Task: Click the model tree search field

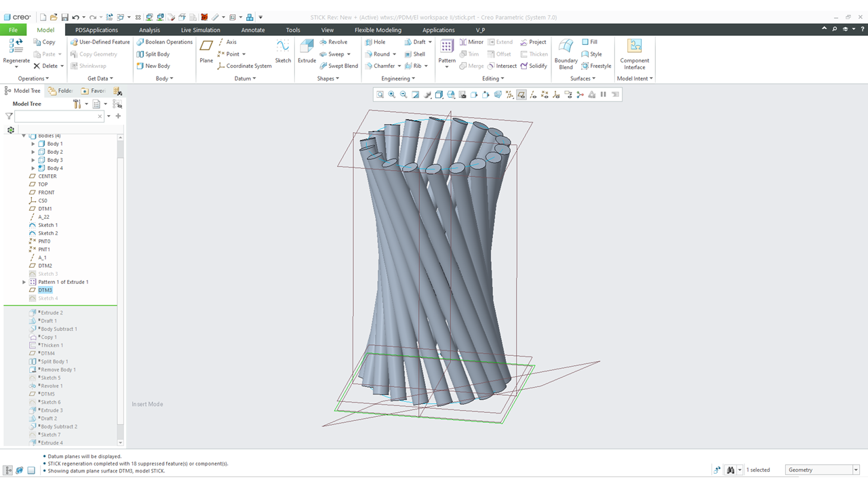Action: [60, 117]
